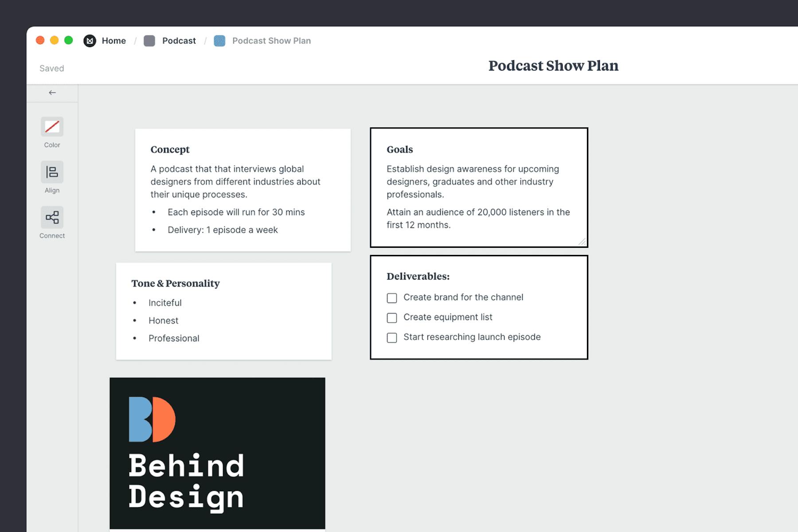Screen dimensions: 798x532
Task: Click the Podcast Show Plan breadcrumb label
Action: (271, 40)
